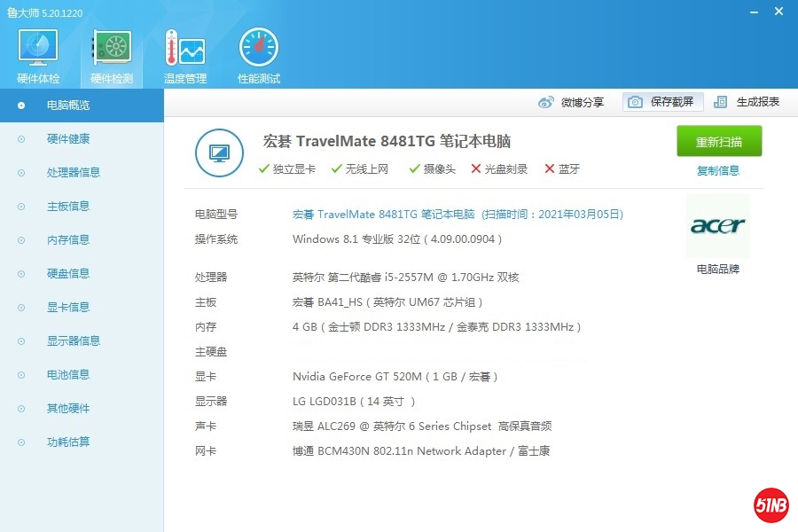Go to 主板信息 motherboard info
798x532 pixels.
pos(68,207)
